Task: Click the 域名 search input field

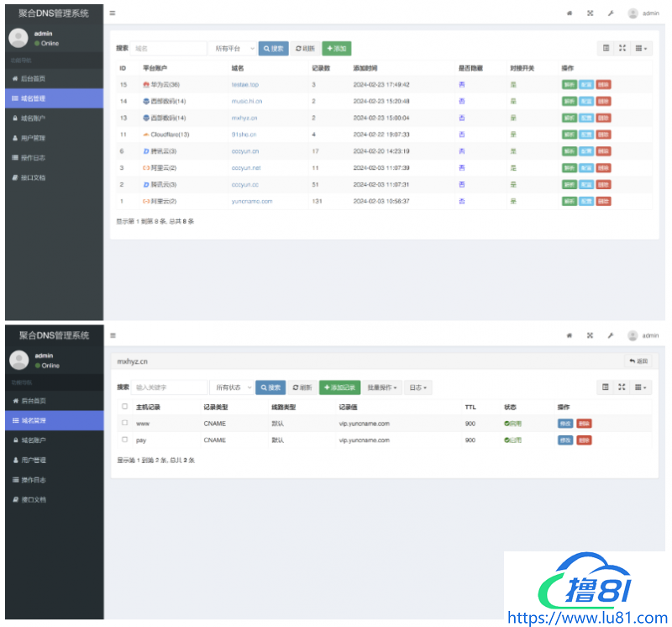Action: pyautogui.click(x=169, y=49)
